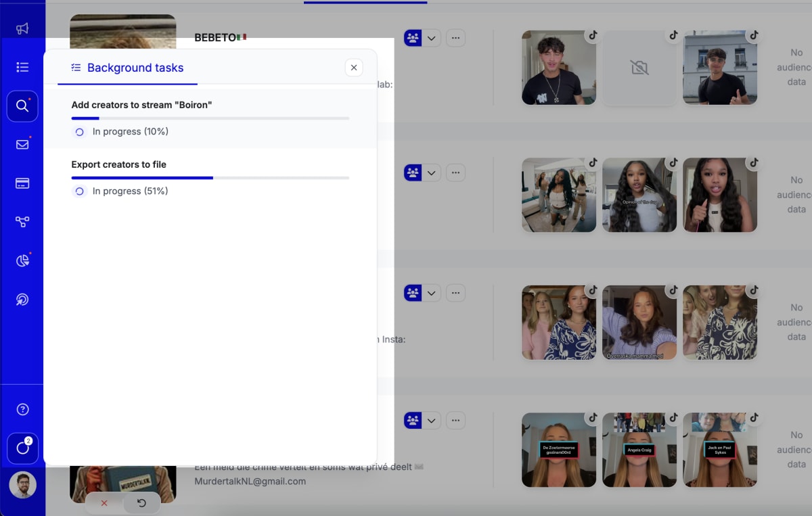The height and width of the screenshot is (516, 812).
Task: Open the Opinion of the day video thumbnail
Action: click(x=639, y=195)
